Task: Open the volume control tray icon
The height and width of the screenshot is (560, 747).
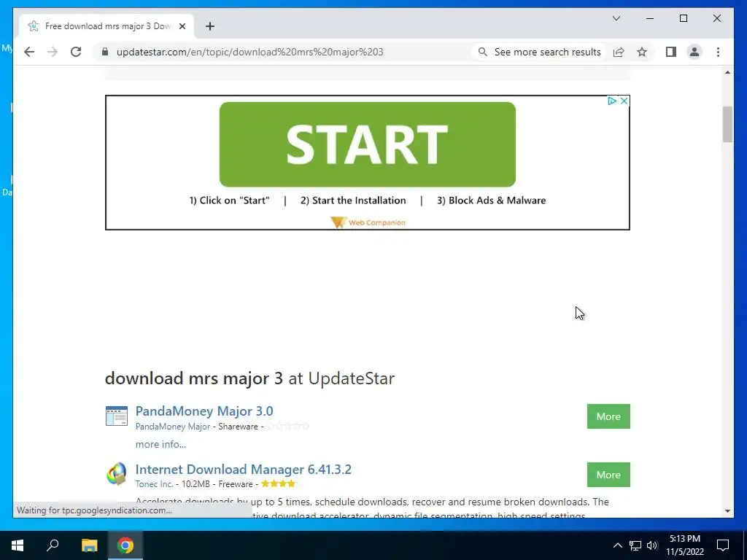Action: 652,545
